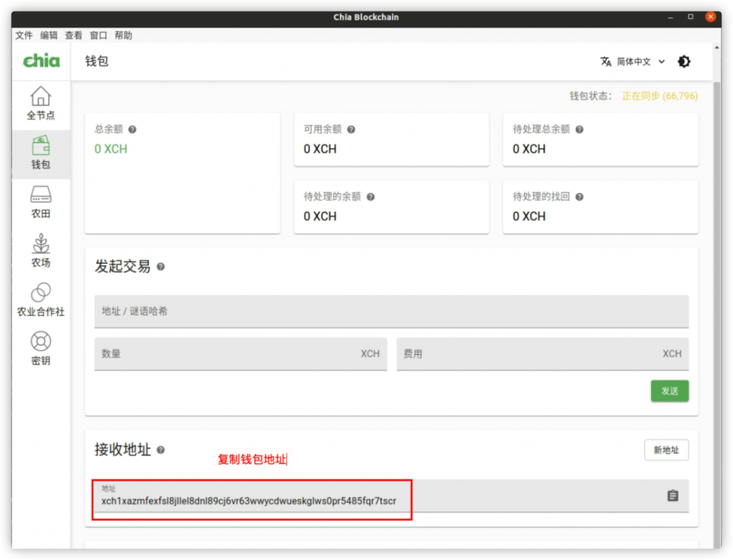This screenshot has height=560, width=733.
Task: Click the 新地址 new address button
Action: click(x=666, y=450)
